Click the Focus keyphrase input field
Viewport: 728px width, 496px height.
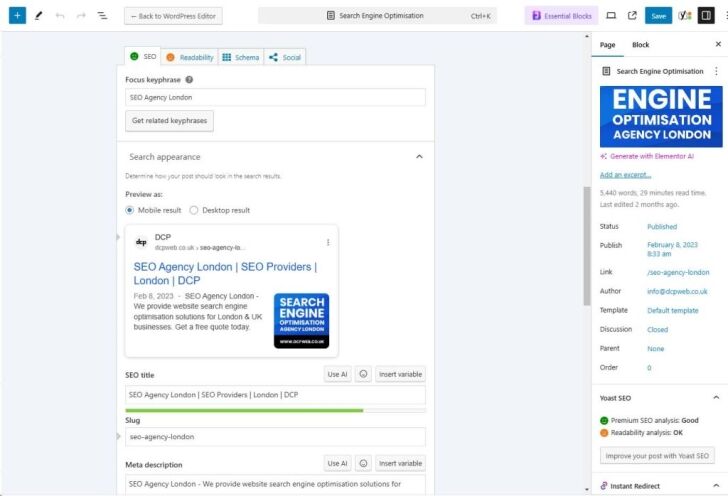click(275, 98)
